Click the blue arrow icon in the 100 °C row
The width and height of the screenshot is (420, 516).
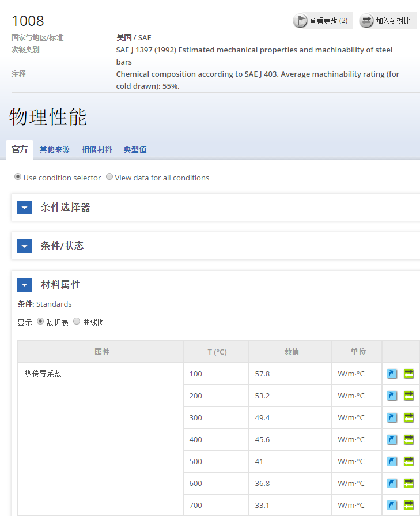(392, 374)
